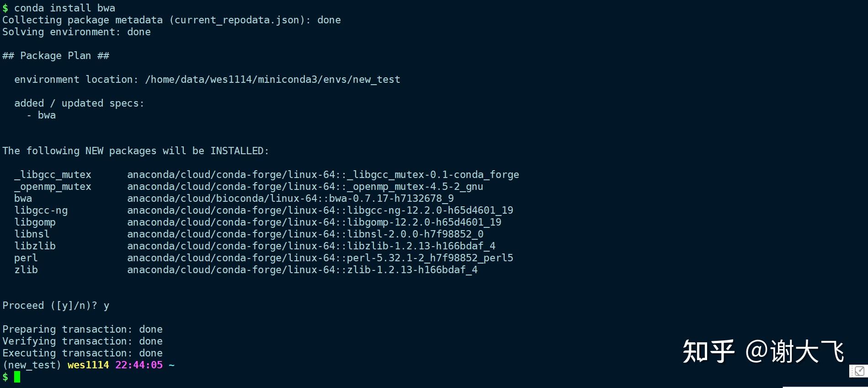Screen dimensions: 868x388
Task: Click the expand icon in bottom-right corner
Action: click(x=859, y=371)
